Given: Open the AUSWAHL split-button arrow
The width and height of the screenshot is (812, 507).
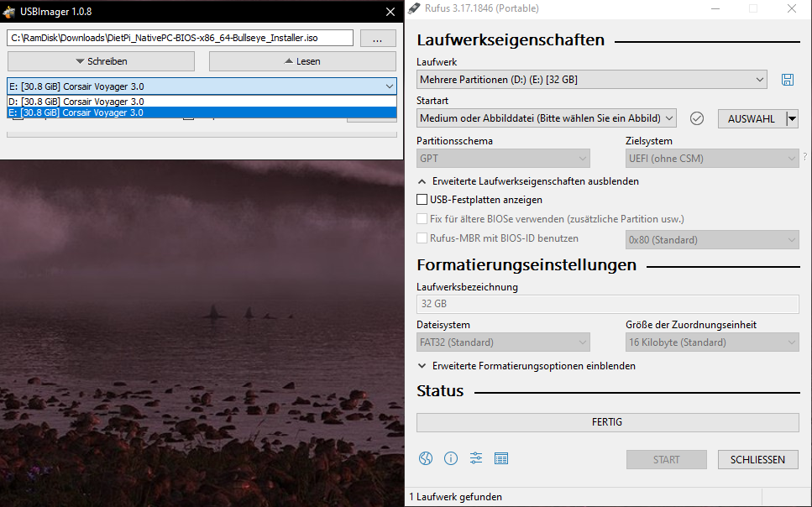Looking at the screenshot, I should tap(792, 119).
